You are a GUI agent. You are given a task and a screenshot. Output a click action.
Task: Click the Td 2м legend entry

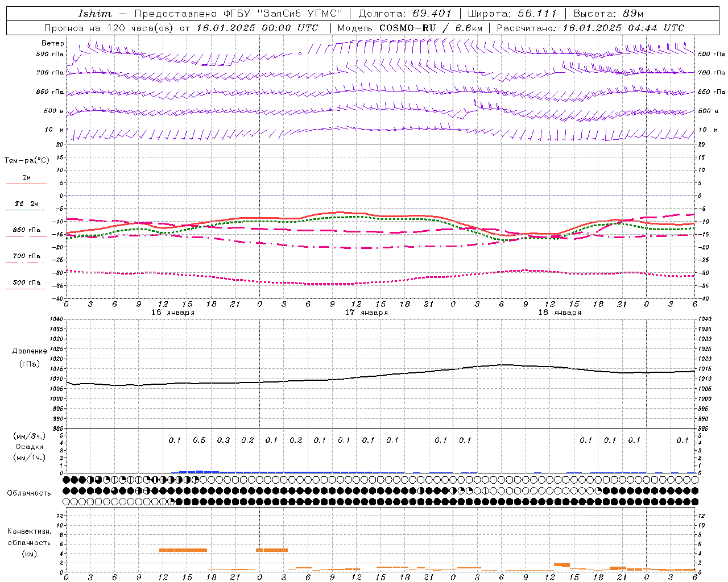[27, 203]
